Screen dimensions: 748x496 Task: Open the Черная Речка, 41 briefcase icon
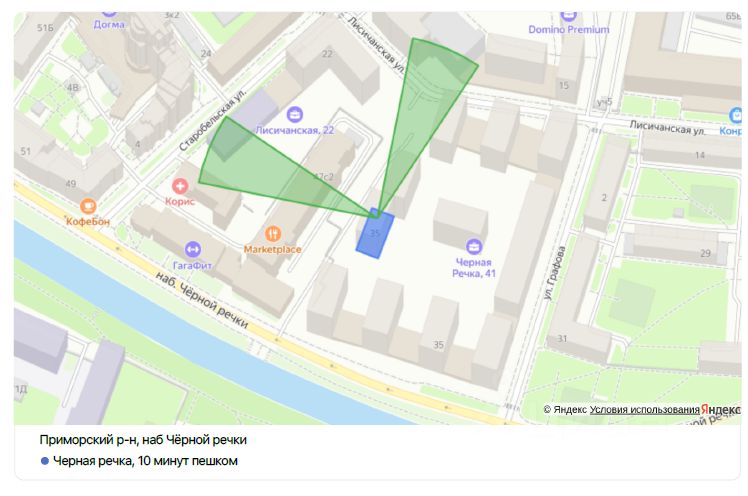[x=473, y=246]
